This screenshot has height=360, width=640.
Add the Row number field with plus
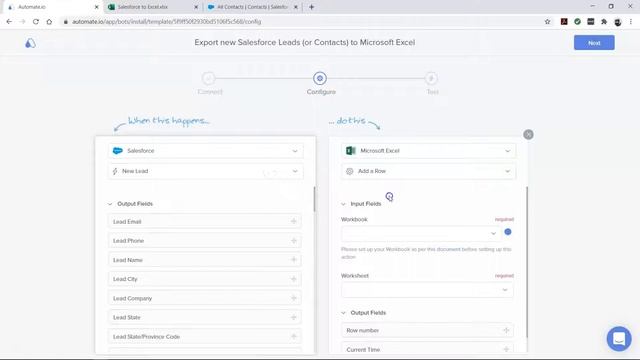click(x=506, y=330)
